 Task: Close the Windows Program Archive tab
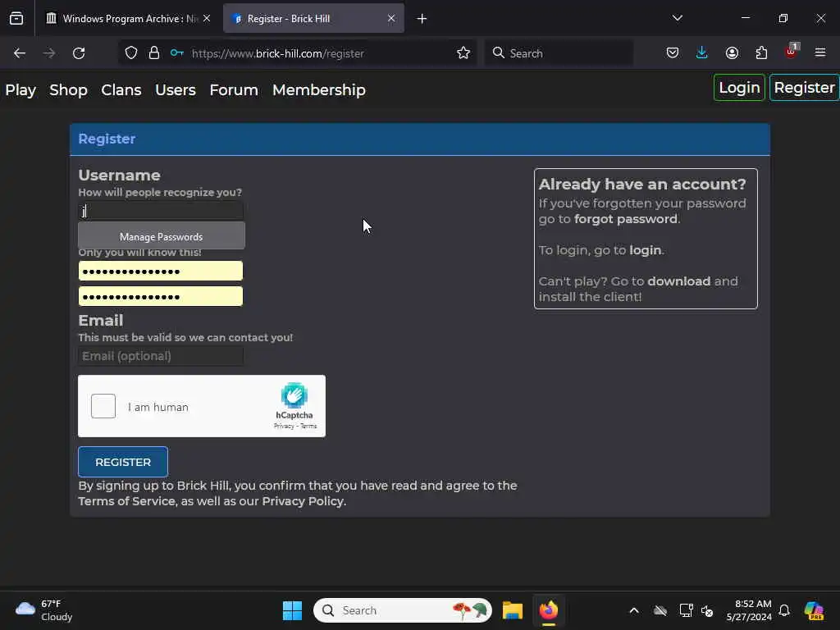(x=207, y=18)
